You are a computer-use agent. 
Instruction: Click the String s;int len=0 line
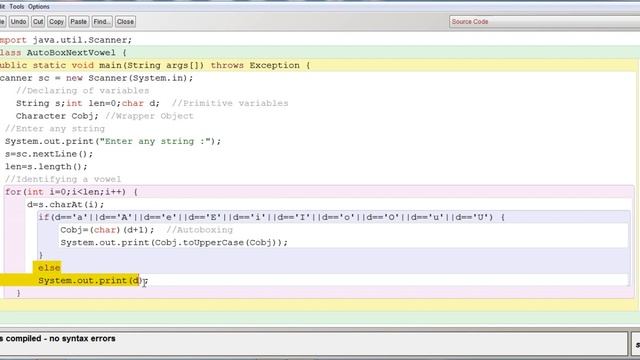click(88, 103)
